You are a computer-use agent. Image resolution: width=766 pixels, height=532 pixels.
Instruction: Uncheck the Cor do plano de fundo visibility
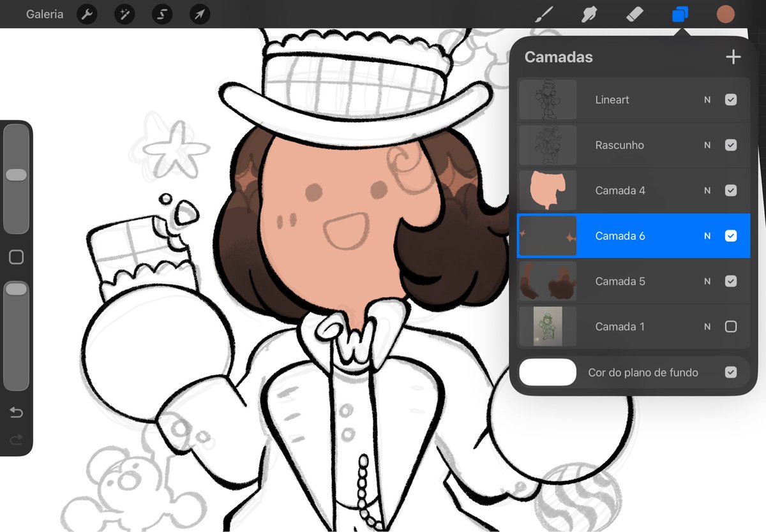[731, 372]
